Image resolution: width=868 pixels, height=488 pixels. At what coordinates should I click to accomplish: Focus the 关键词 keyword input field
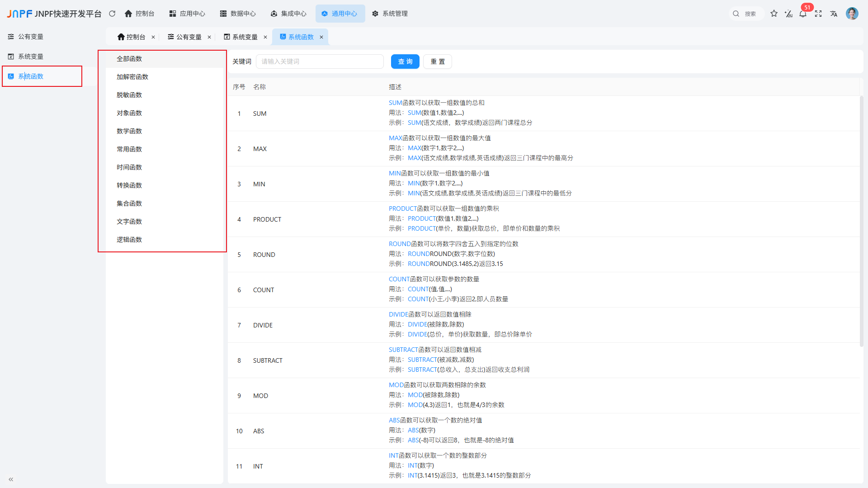[320, 62]
